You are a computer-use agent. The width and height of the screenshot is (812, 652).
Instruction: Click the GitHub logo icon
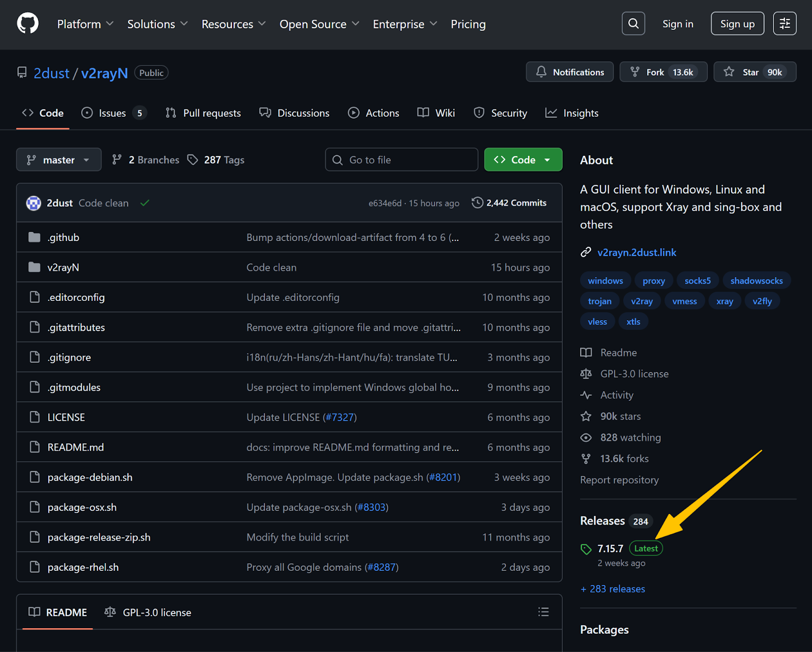[27, 24]
